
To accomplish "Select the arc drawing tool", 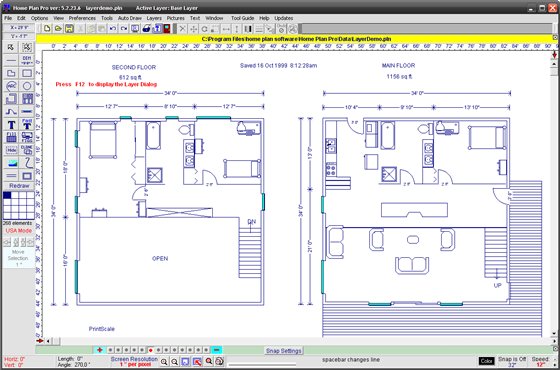I will (11, 86).
